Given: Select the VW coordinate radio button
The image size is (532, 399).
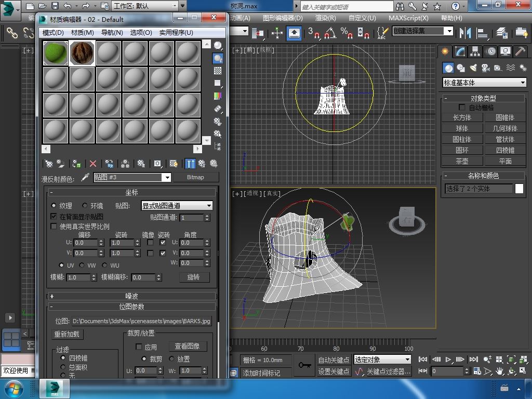Looking at the screenshot, I should click(82, 265).
